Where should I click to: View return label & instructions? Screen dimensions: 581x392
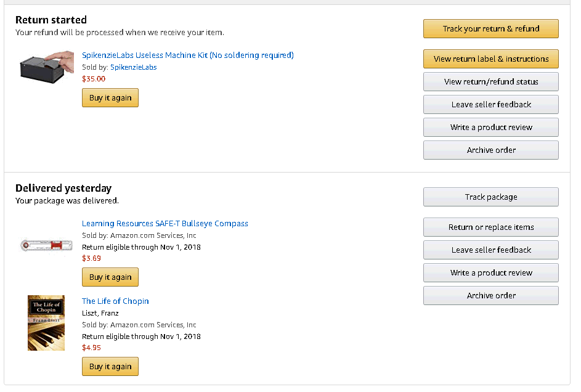click(x=490, y=59)
